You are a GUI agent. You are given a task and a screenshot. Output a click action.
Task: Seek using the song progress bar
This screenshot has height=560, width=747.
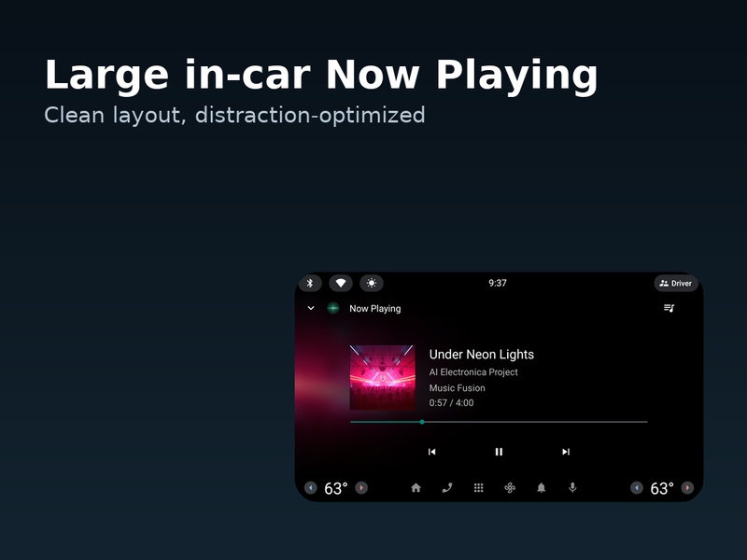[x=499, y=422]
